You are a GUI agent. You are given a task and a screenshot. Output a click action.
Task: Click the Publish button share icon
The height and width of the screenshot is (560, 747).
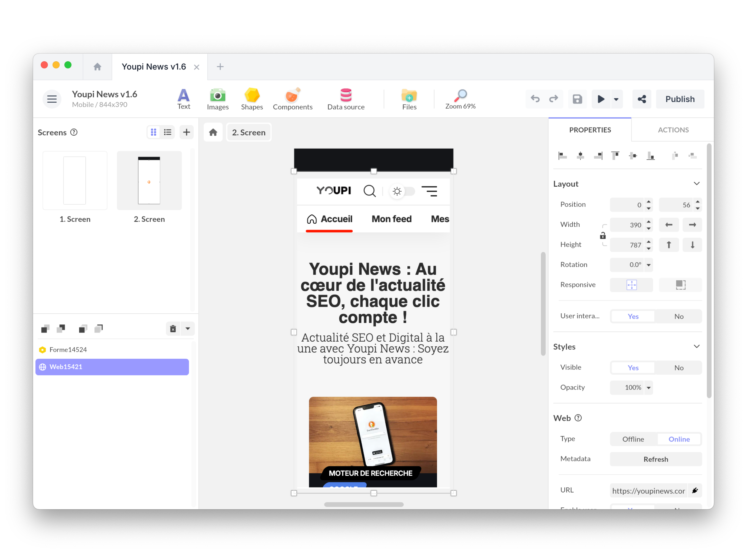[x=642, y=98]
